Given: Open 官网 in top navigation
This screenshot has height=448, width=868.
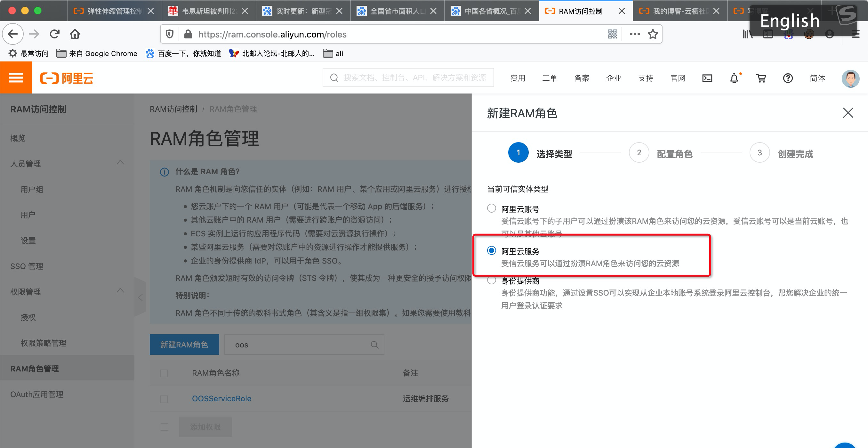Looking at the screenshot, I should point(678,78).
